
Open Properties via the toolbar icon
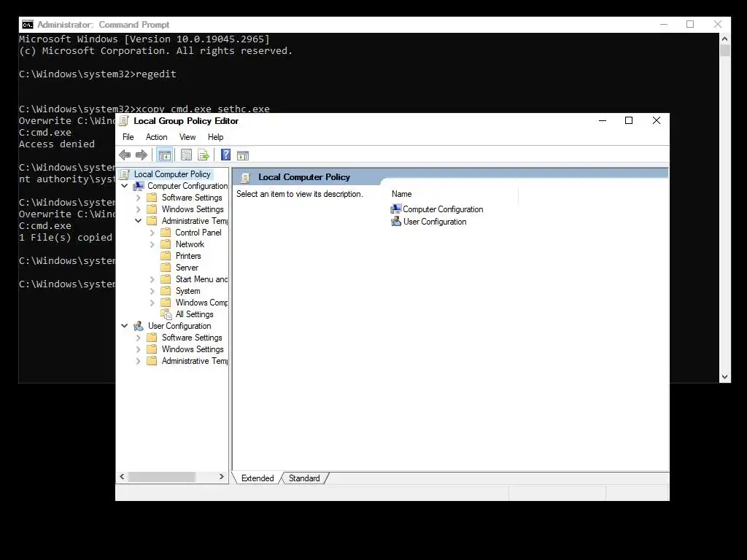point(186,155)
